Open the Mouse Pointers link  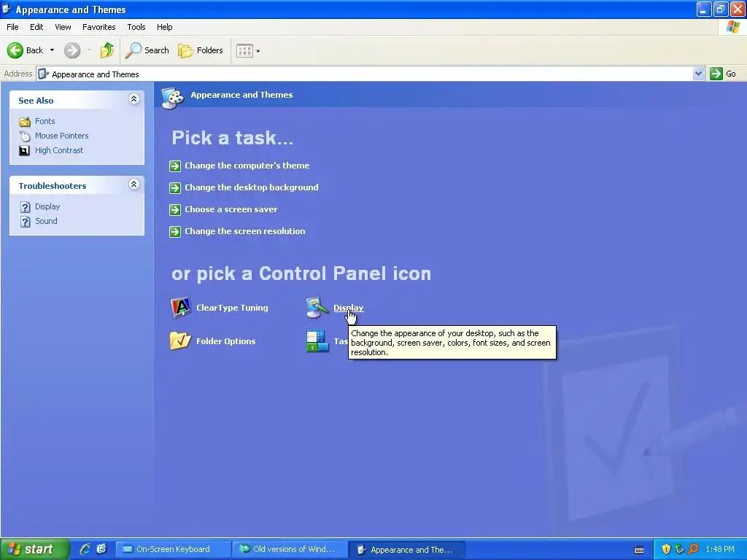coord(61,136)
